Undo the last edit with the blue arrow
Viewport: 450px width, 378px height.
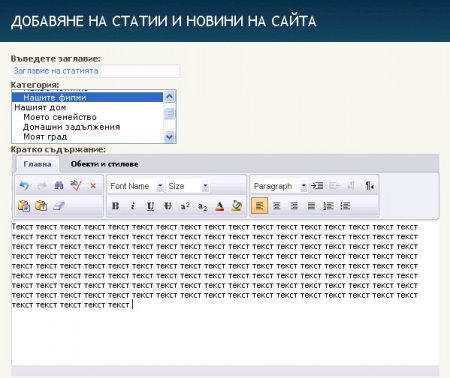(x=24, y=186)
